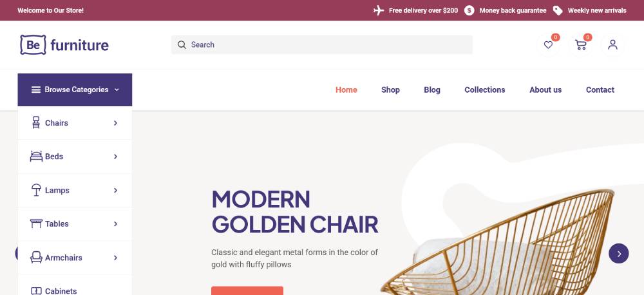Expand the Beds category submenu arrow
Screen dimensions: 644x295
pos(115,157)
